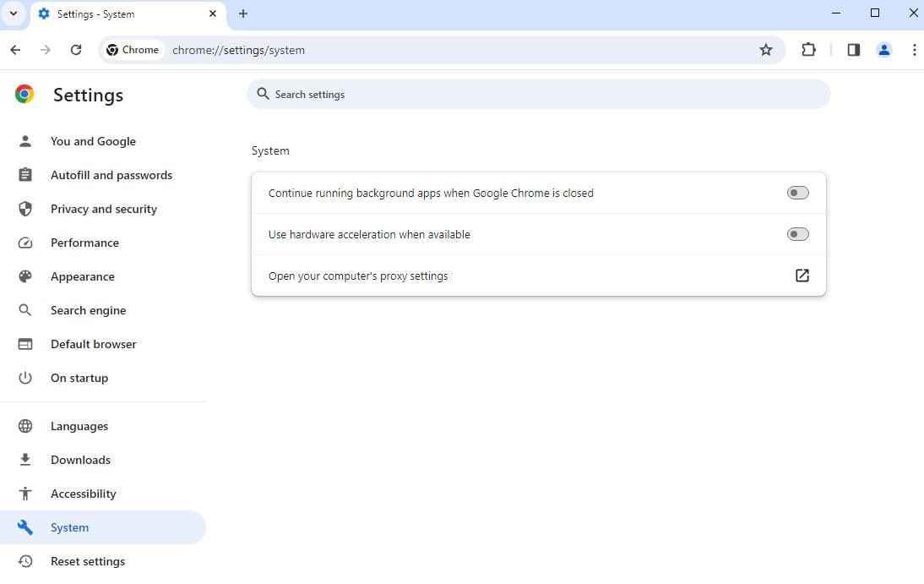Click the wrench System icon

click(x=25, y=527)
